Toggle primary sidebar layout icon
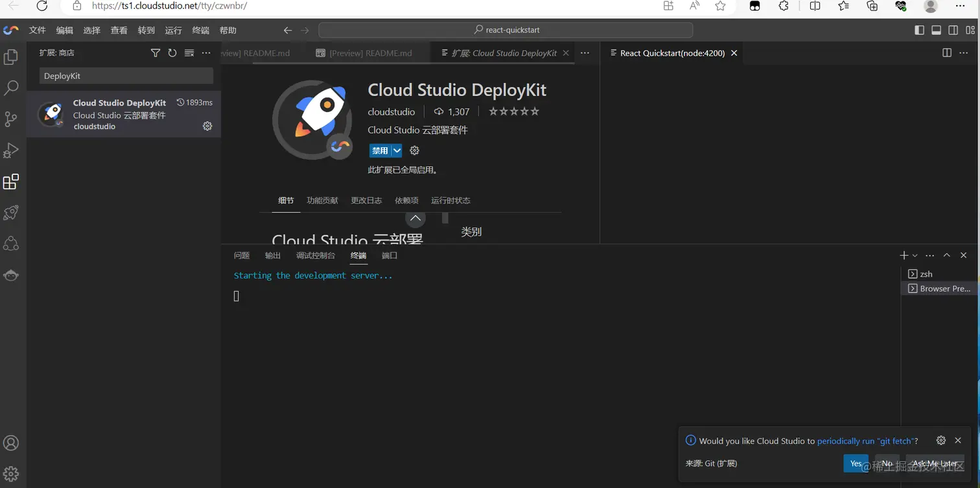Screen dimensions: 980x488 (919, 30)
